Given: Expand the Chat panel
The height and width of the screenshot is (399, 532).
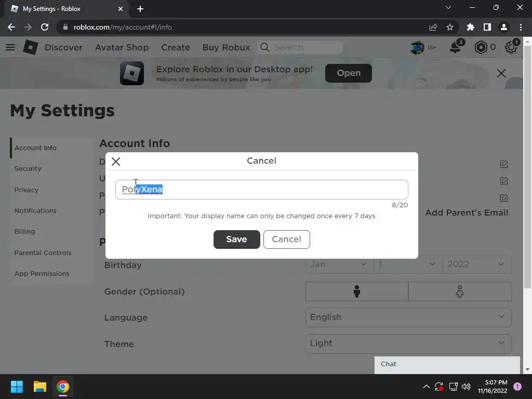Looking at the screenshot, I should [x=447, y=365].
